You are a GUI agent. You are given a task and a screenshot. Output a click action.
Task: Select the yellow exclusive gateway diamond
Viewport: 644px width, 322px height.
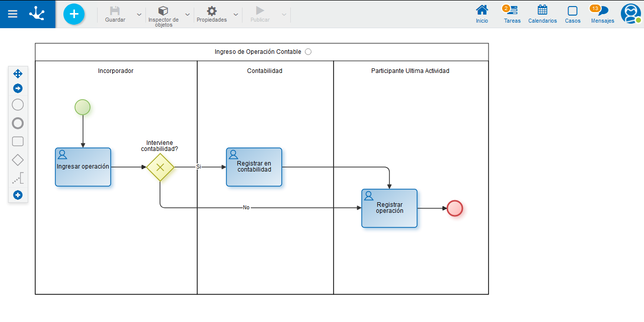(x=160, y=167)
